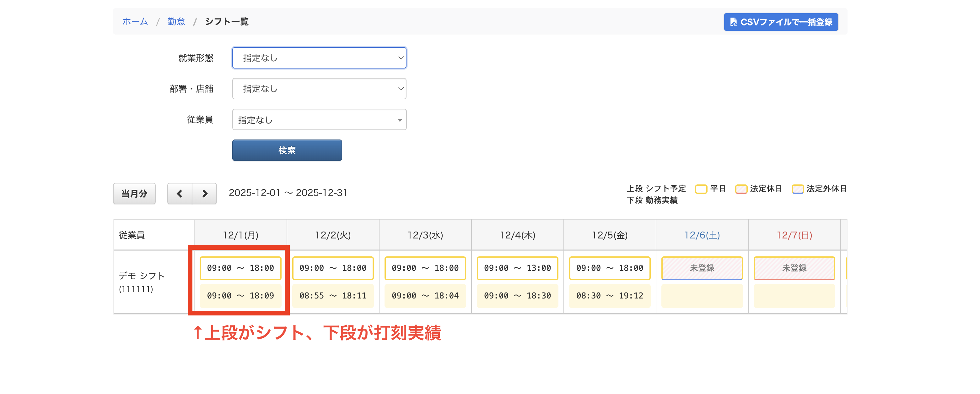
Task: Click the シフト一覧 breadcrumb text
Action: (x=227, y=22)
